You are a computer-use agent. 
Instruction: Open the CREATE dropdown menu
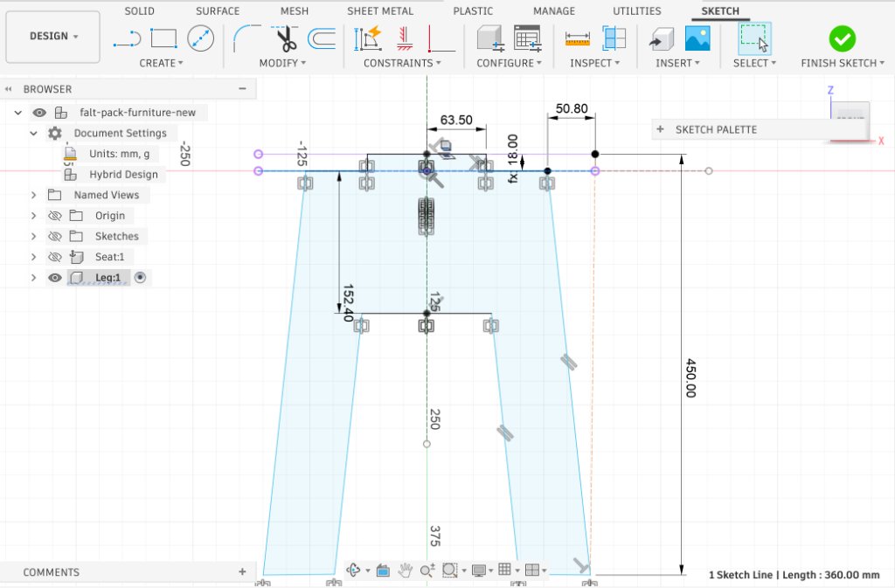161,63
